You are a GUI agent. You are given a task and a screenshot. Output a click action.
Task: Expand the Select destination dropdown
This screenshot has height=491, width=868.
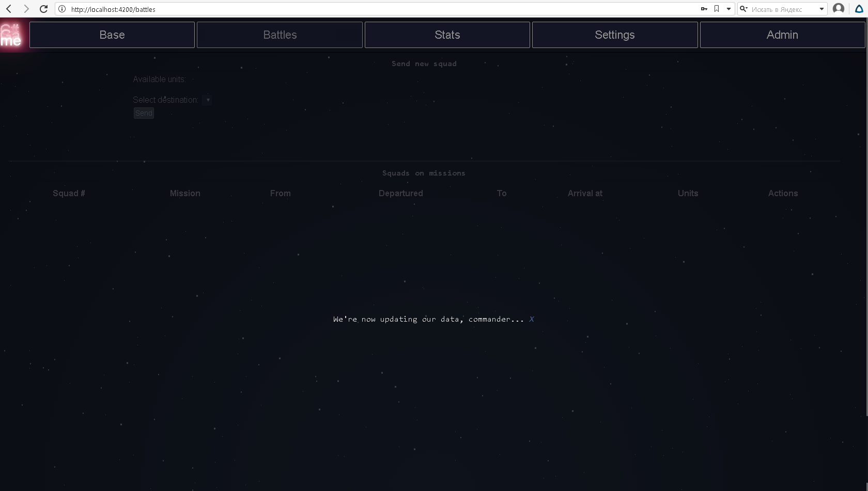207,100
